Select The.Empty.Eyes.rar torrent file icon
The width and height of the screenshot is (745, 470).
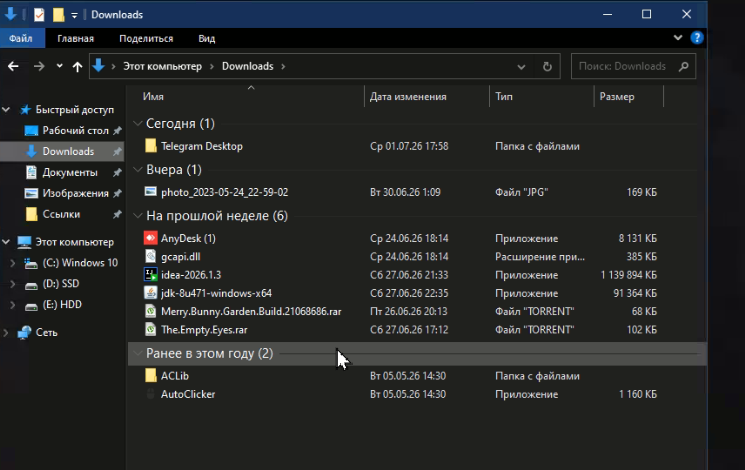coord(151,329)
